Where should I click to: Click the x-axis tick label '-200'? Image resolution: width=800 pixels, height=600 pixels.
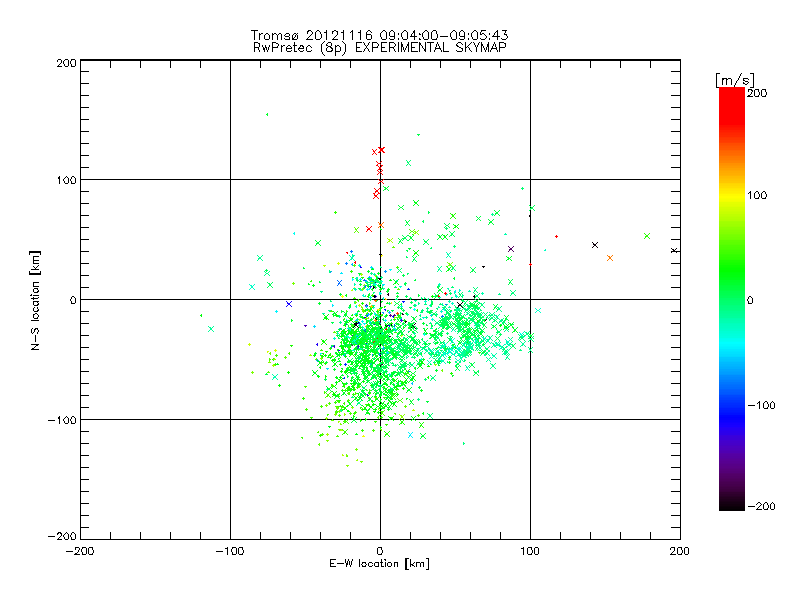(80, 551)
